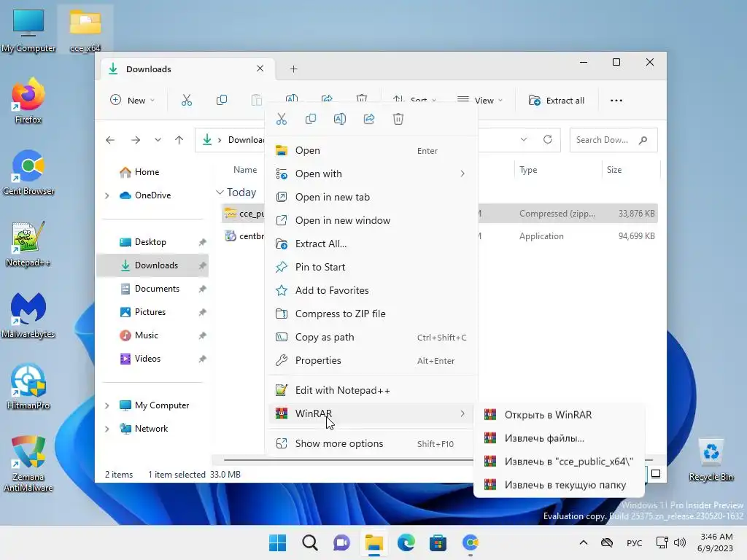The height and width of the screenshot is (560, 747).
Task: Click the WinRAR menu entry
Action: tap(371, 414)
